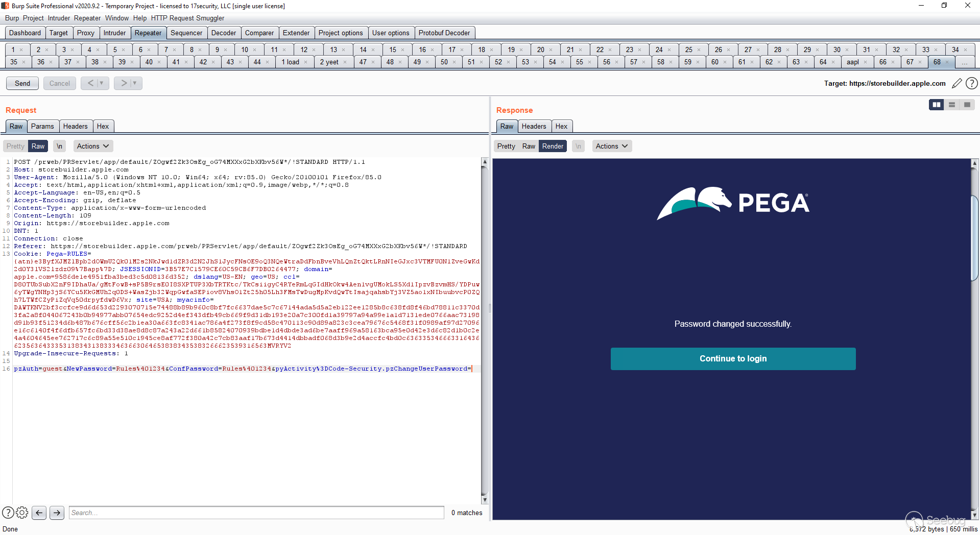The width and height of the screenshot is (980, 535).
Task: Select repeater tab aapl
Action: 853,62
